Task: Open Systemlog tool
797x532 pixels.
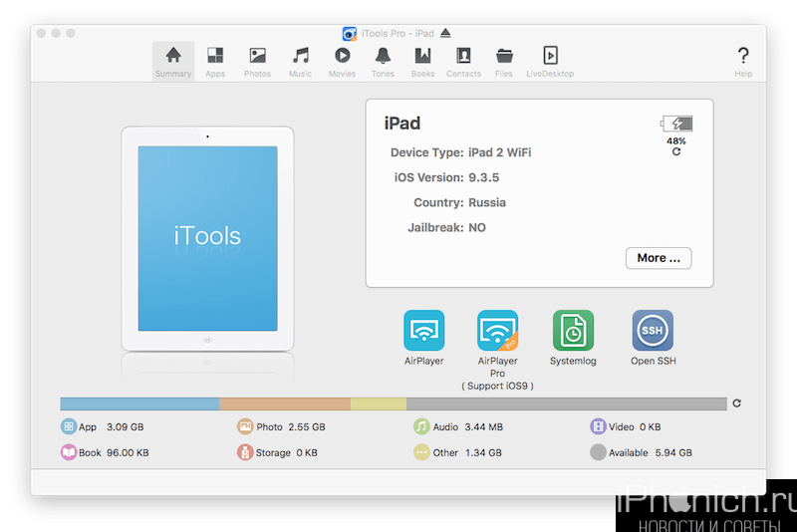Action: tap(574, 331)
